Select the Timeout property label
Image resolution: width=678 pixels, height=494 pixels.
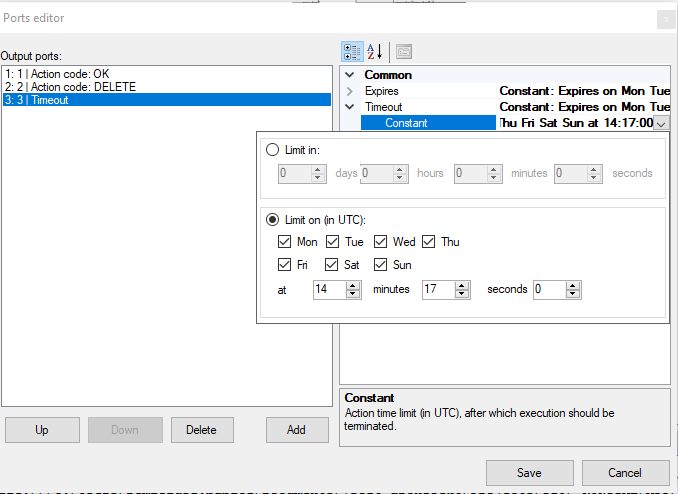384,107
